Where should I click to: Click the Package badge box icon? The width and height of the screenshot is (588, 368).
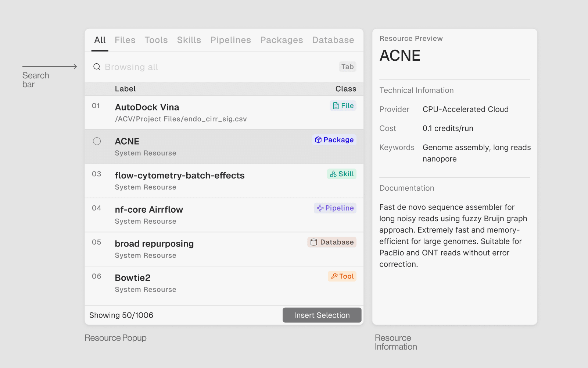coord(318,140)
